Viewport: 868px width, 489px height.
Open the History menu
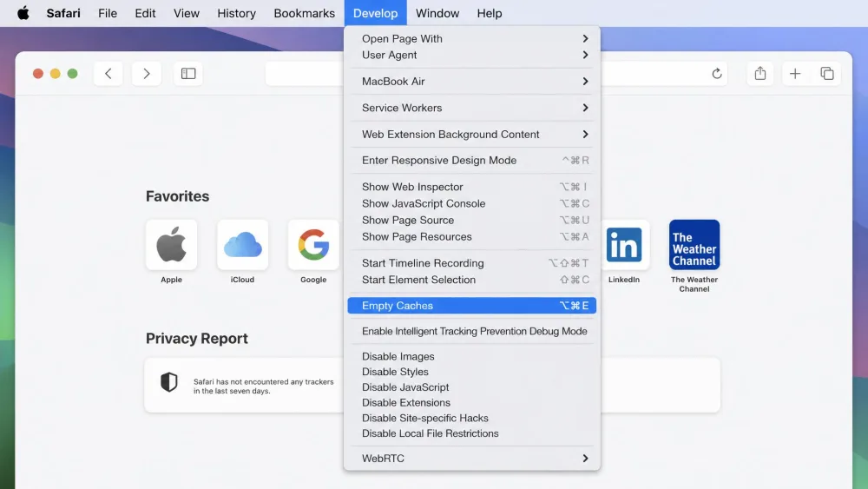click(x=236, y=13)
